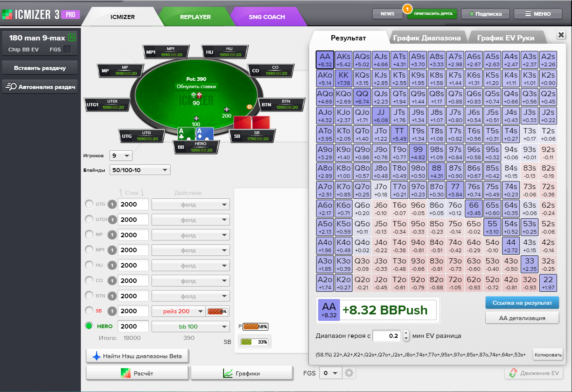Click the BTN seat plate on table
This screenshot has width=572, height=392.
[x=281, y=104]
